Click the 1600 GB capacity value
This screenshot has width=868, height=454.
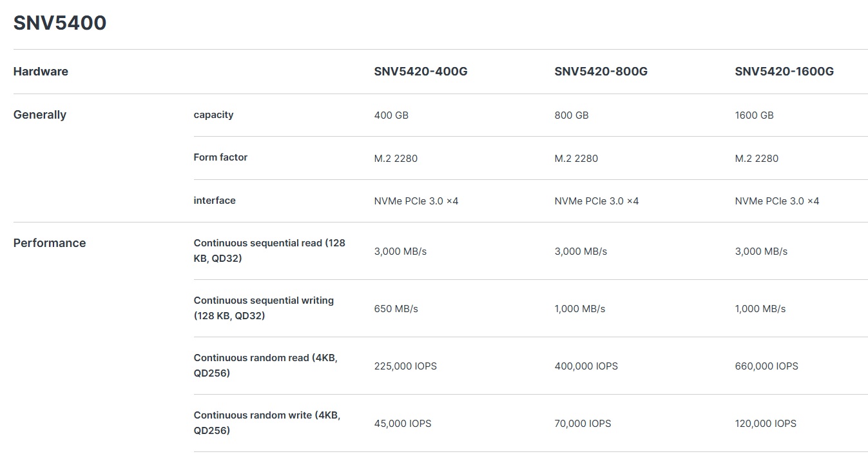coord(754,115)
